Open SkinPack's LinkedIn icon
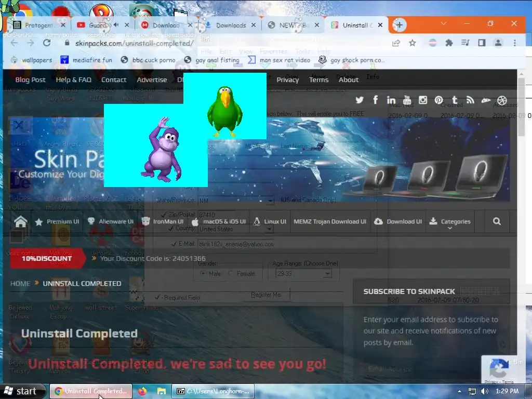The width and height of the screenshot is (532, 399). coord(391,100)
